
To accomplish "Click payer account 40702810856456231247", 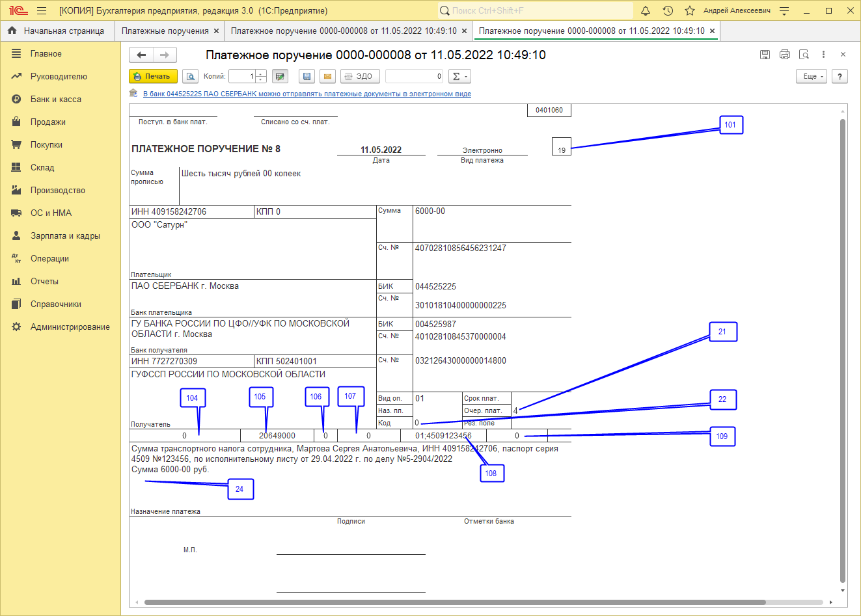I will pyautogui.click(x=461, y=248).
